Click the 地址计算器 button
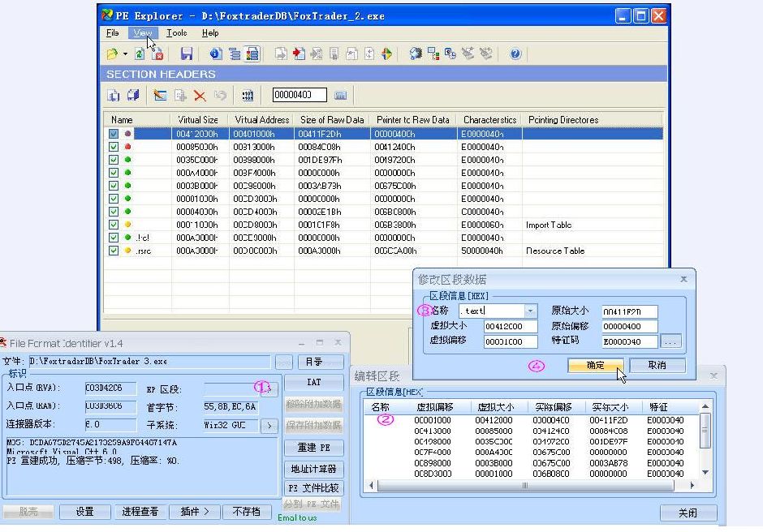The width and height of the screenshot is (763, 532). click(x=314, y=469)
